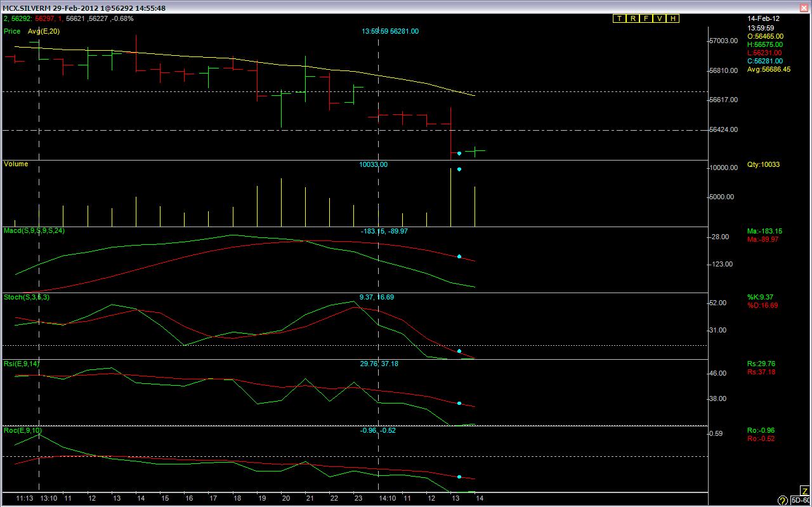This screenshot has height=507, width=812.
Task: Click the Roc(E,9,10) indicator label
Action: [23, 430]
